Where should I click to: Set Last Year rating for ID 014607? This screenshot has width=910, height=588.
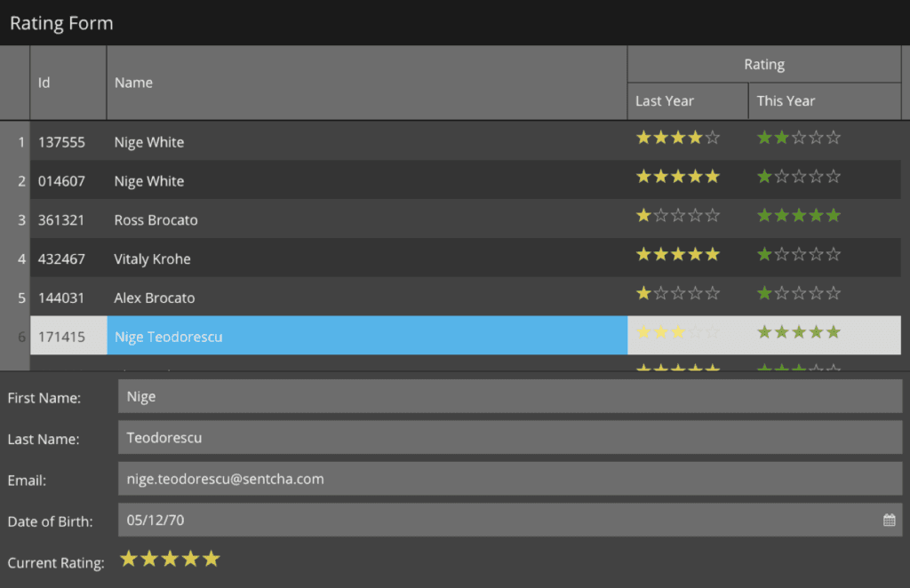pos(678,177)
